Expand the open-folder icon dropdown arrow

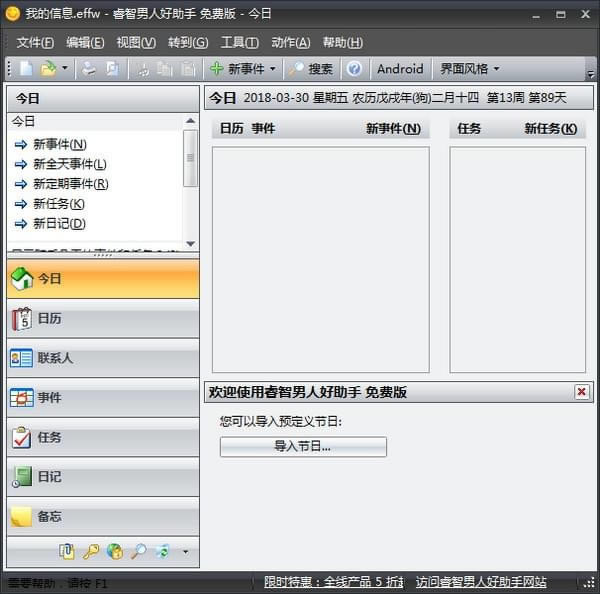pos(65,68)
